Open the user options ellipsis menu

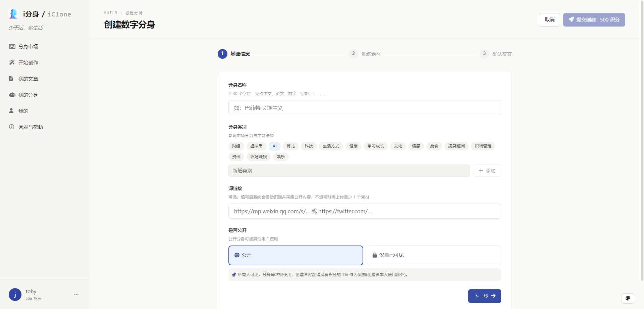[76, 294]
